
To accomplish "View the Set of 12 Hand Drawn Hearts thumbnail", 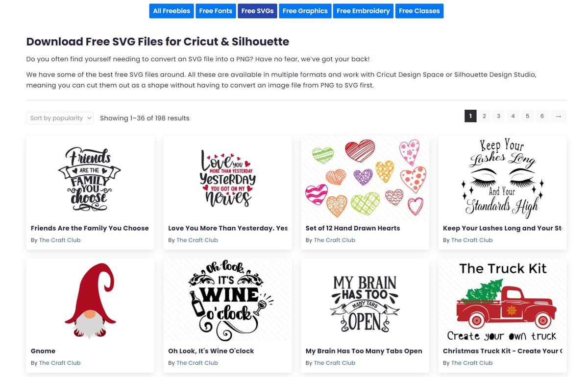I will [365, 178].
